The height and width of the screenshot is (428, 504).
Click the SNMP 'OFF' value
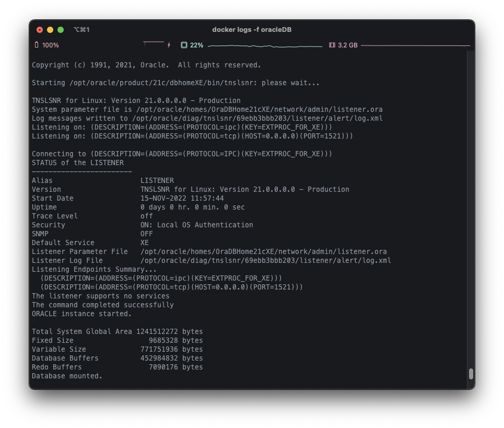[146, 234]
